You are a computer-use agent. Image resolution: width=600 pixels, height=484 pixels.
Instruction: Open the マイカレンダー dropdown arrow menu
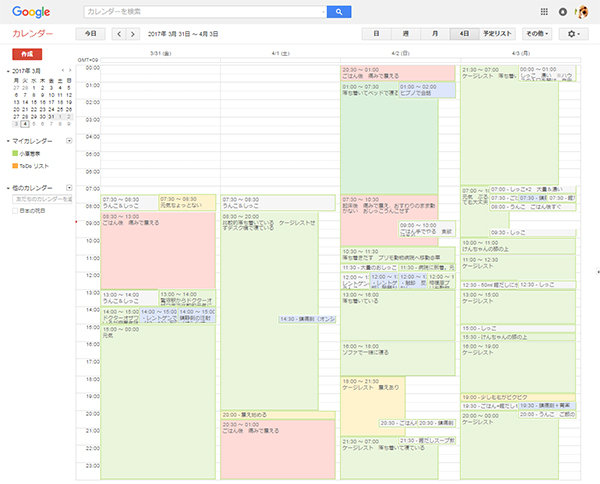click(x=69, y=141)
